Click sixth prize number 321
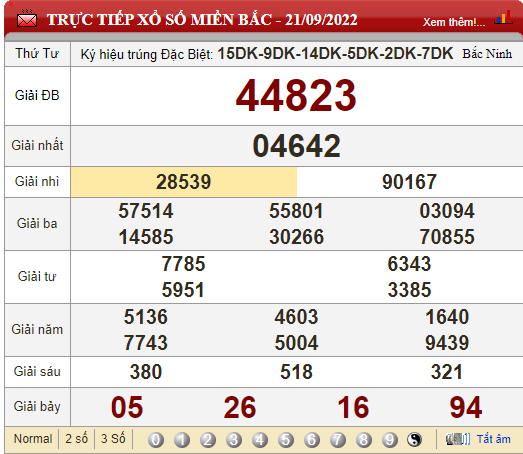 [447, 372]
